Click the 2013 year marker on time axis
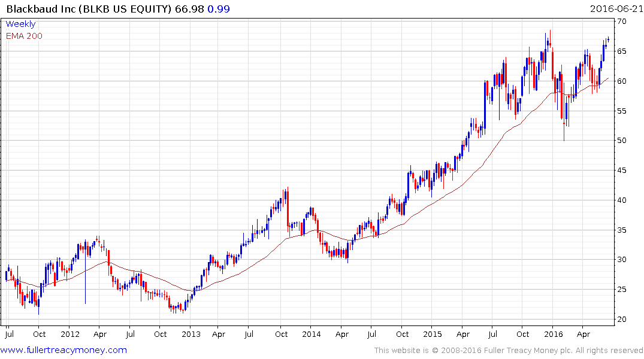644x359 pixels. (x=191, y=333)
